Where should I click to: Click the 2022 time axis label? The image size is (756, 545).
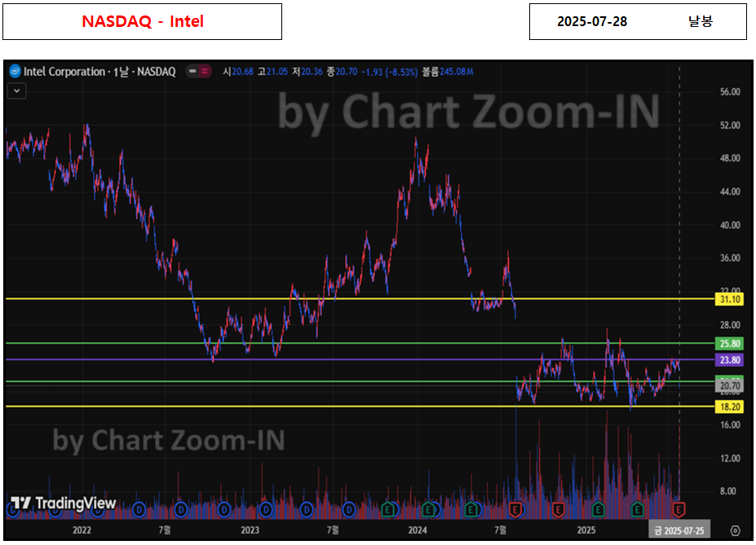click(x=82, y=530)
